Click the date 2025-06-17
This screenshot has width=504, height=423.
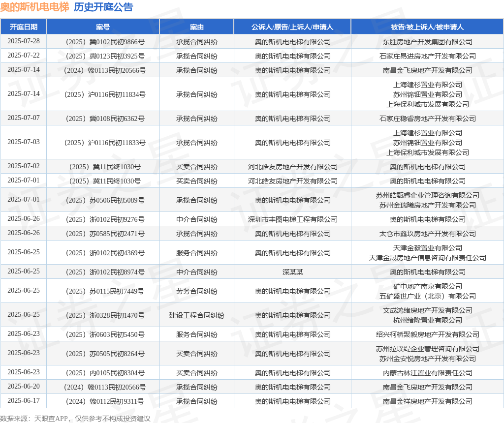(x=24, y=400)
